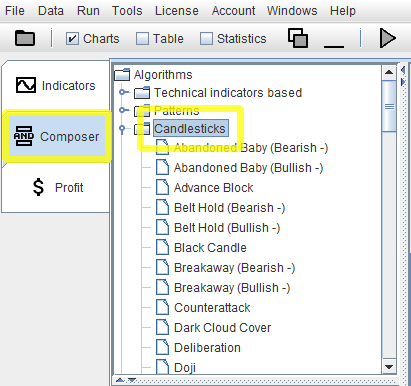Select Counterattack item
The height and width of the screenshot is (386, 411).
click(x=212, y=308)
